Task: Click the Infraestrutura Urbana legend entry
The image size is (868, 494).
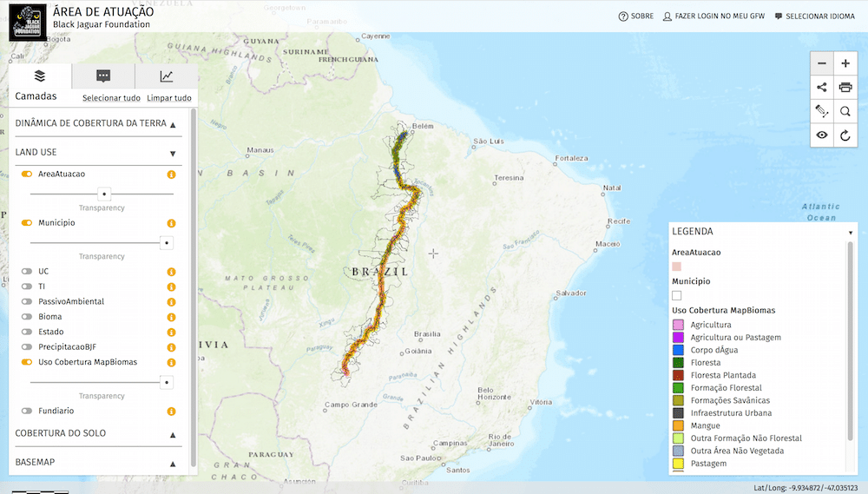Action: (x=731, y=413)
